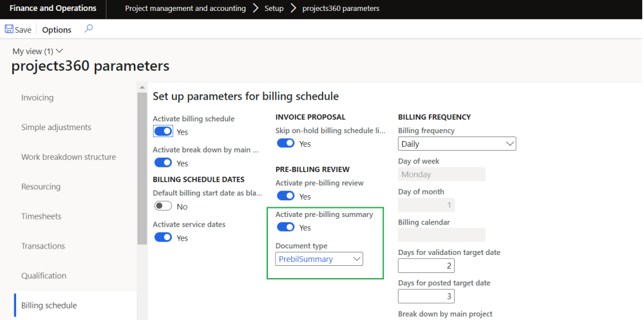Image resolution: width=644 pixels, height=320 pixels.
Task: Open the Timesheets section tab
Action: [41, 216]
